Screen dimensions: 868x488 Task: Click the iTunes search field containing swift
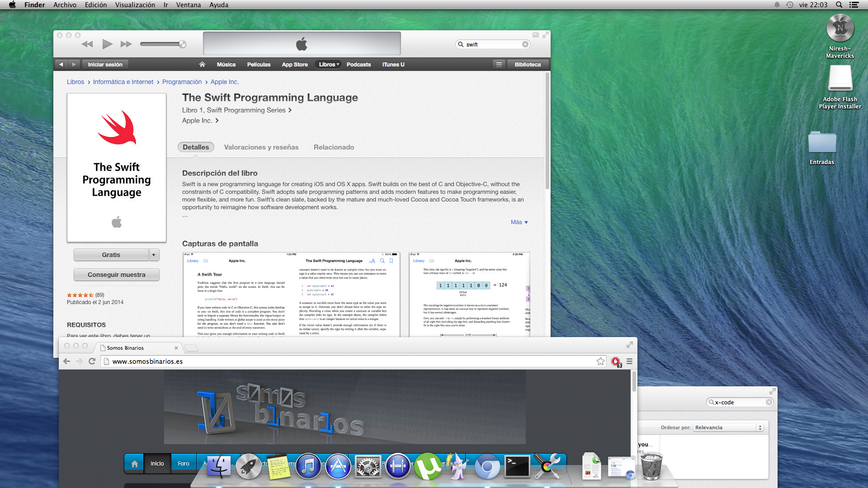tap(493, 44)
